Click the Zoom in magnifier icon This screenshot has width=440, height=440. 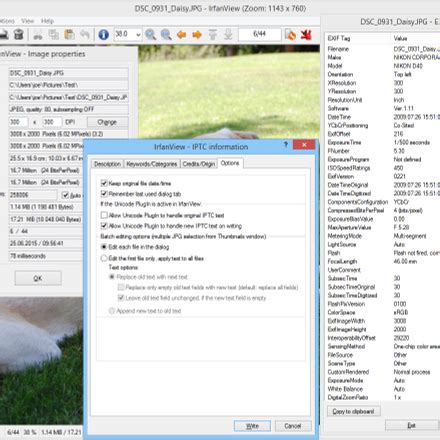click(x=150, y=34)
